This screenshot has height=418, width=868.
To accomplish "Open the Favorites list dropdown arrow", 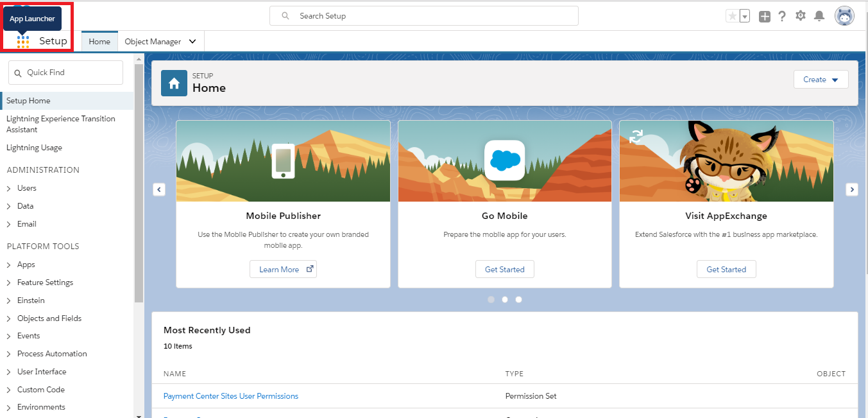I will (x=745, y=17).
